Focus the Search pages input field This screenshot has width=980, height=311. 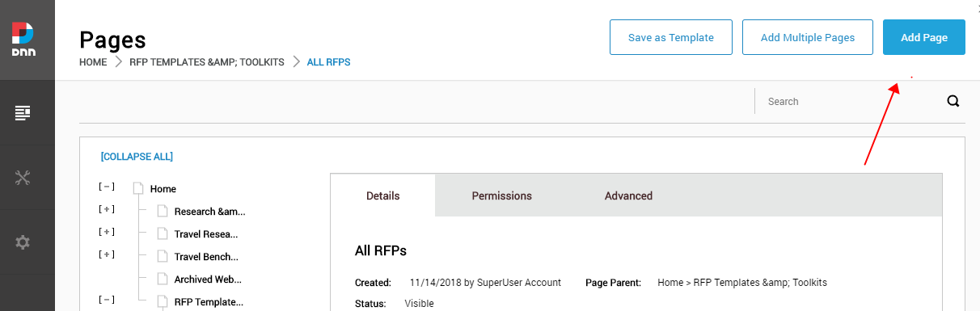click(849, 102)
